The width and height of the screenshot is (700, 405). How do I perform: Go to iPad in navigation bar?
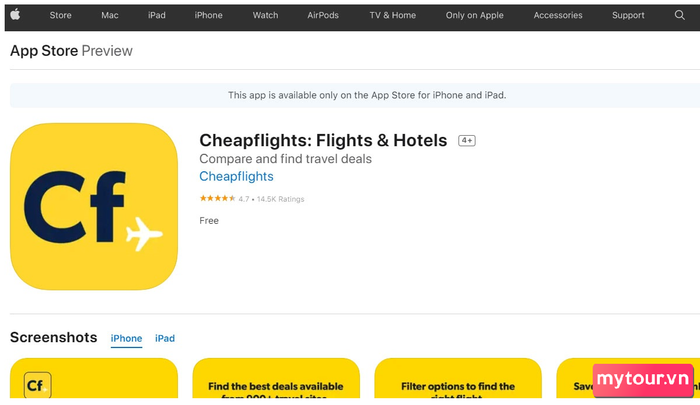tap(157, 15)
